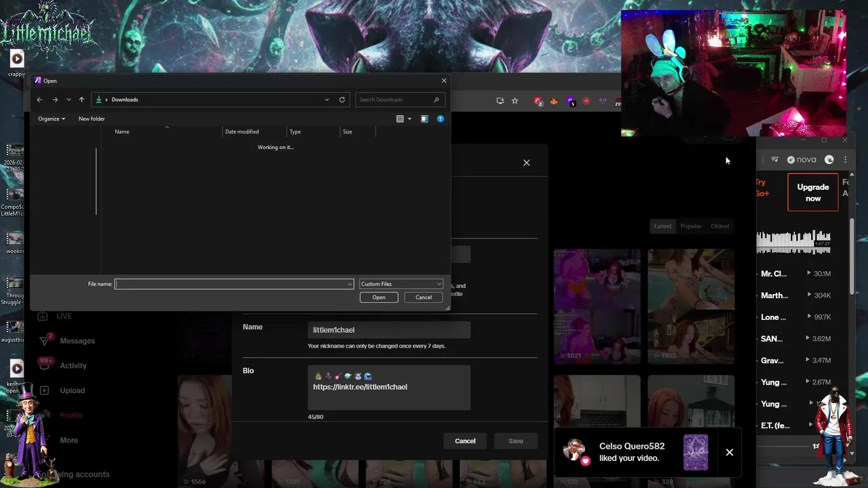Click the nova profile button
868x488 pixels.
[802, 160]
